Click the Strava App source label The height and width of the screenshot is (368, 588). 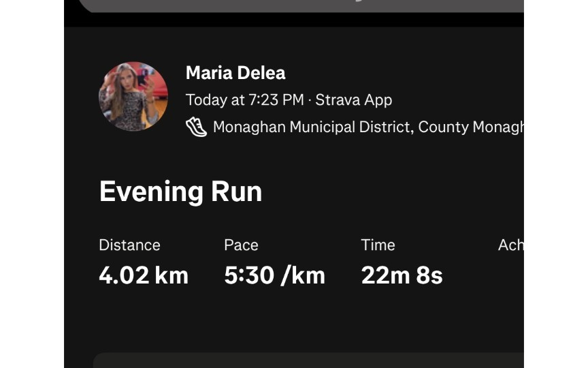[x=353, y=99]
